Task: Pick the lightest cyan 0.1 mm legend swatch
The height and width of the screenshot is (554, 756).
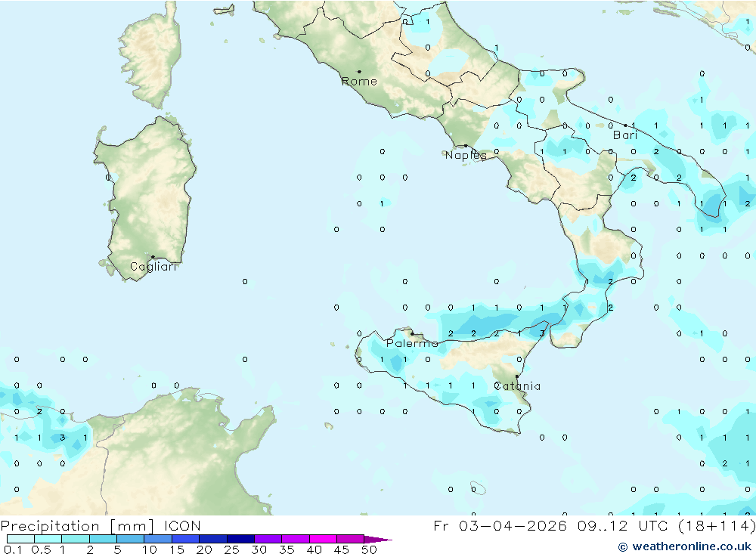Action: [20, 539]
